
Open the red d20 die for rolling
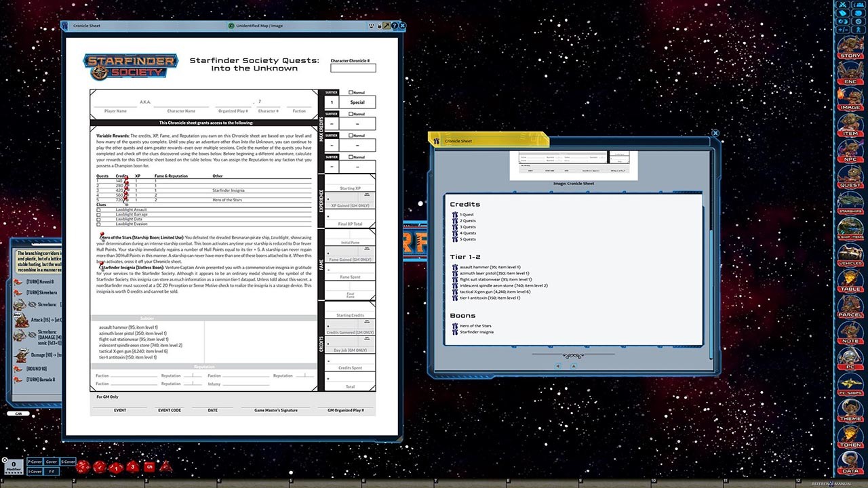pos(83,466)
